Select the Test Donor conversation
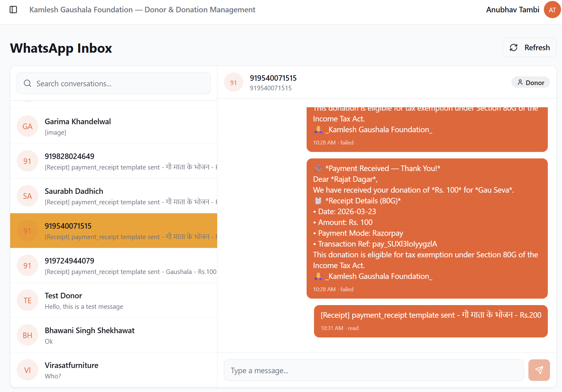The height and width of the screenshot is (392, 562). [x=114, y=300]
